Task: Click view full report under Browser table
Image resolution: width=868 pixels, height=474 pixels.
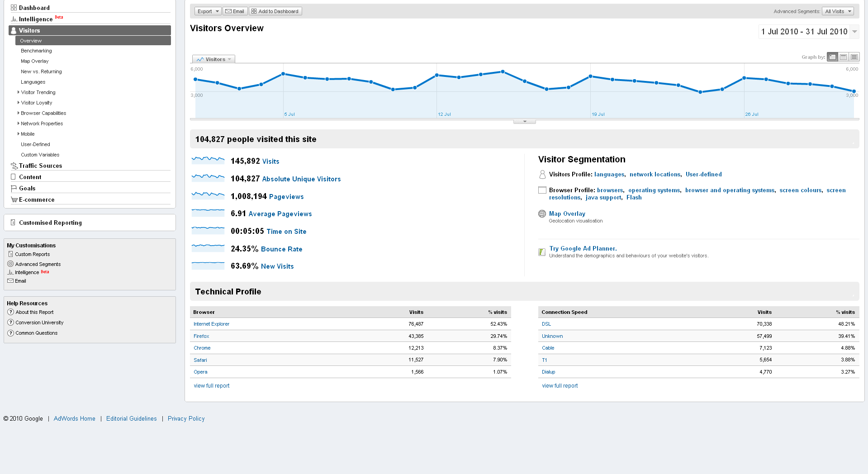Action: 212,386
